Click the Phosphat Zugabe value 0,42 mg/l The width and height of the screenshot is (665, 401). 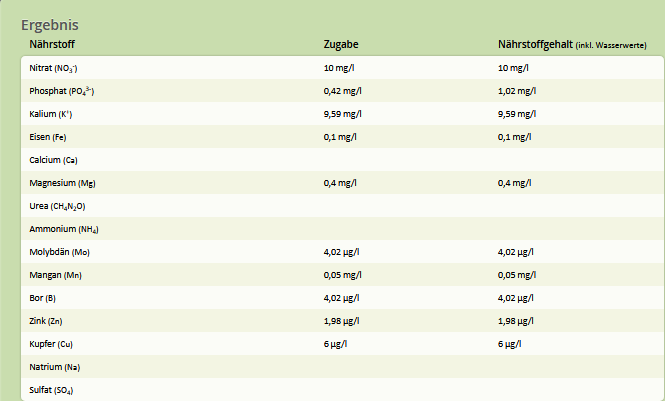(343, 91)
